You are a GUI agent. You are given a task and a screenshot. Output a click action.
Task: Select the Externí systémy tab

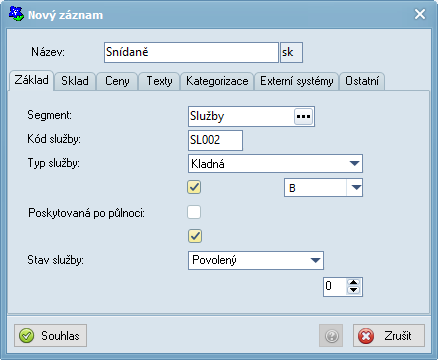coord(297,81)
